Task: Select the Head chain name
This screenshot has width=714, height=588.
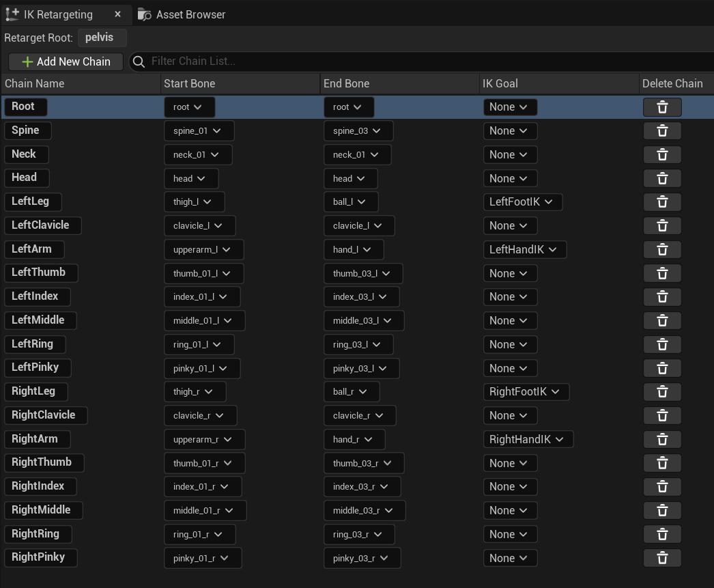Action: 27,178
